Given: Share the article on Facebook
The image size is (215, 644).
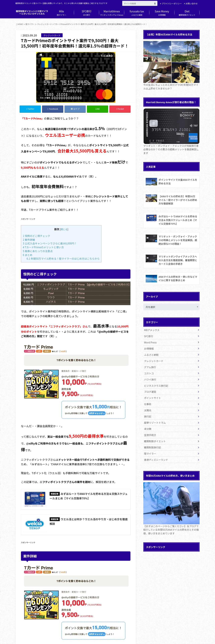Looking at the screenshot, I should pos(53,109).
